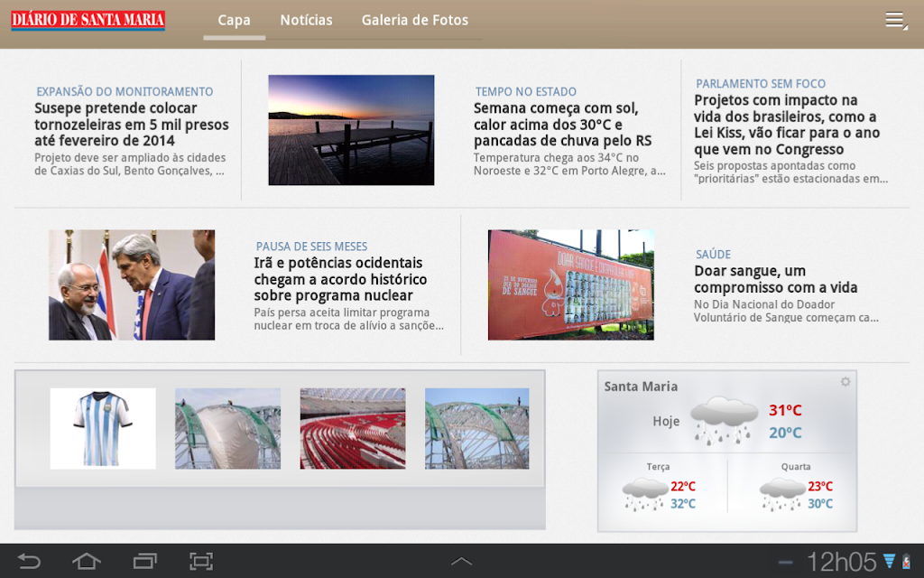Open Doar sangue article headline
This screenshot has width=924, height=578.
point(775,279)
